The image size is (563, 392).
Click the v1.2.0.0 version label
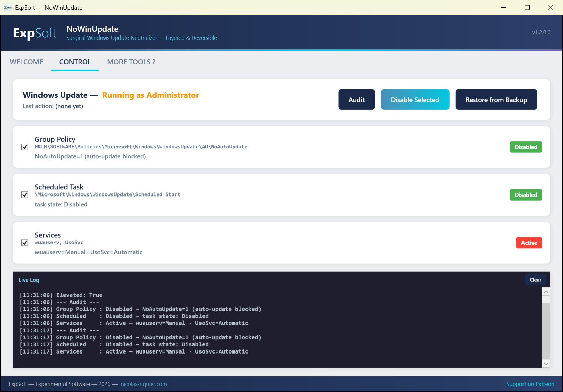[x=541, y=32]
